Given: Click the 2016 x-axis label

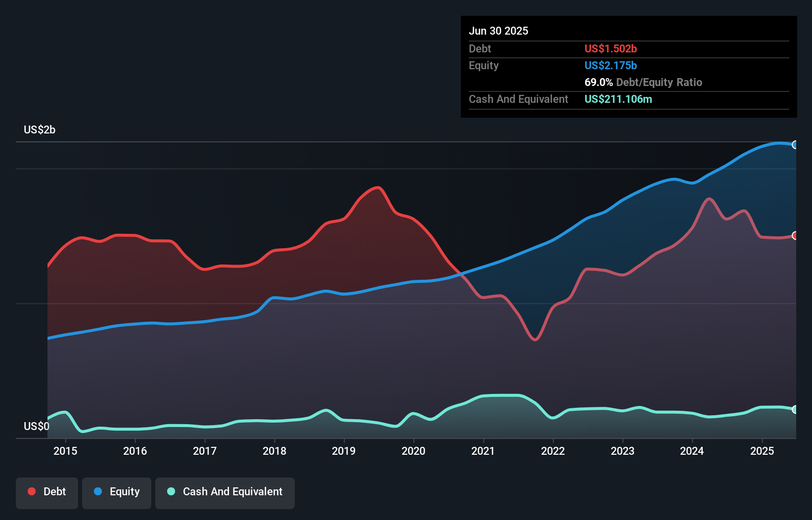Looking at the screenshot, I should tap(135, 451).
